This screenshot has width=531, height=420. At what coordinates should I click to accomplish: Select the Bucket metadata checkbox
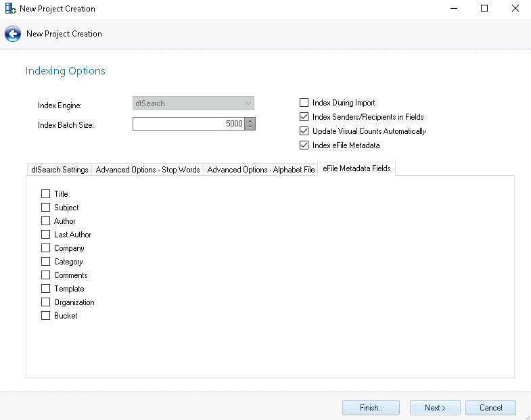pyautogui.click(x=46, y=316)
